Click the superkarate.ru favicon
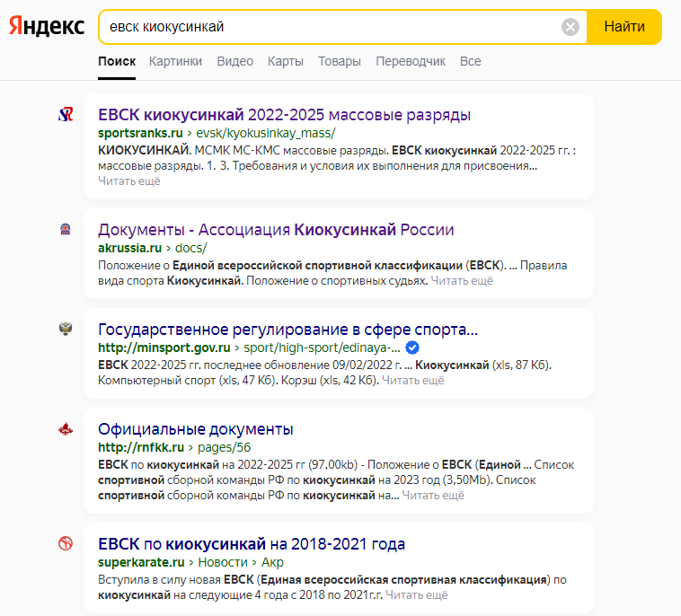 coord(66,543)
